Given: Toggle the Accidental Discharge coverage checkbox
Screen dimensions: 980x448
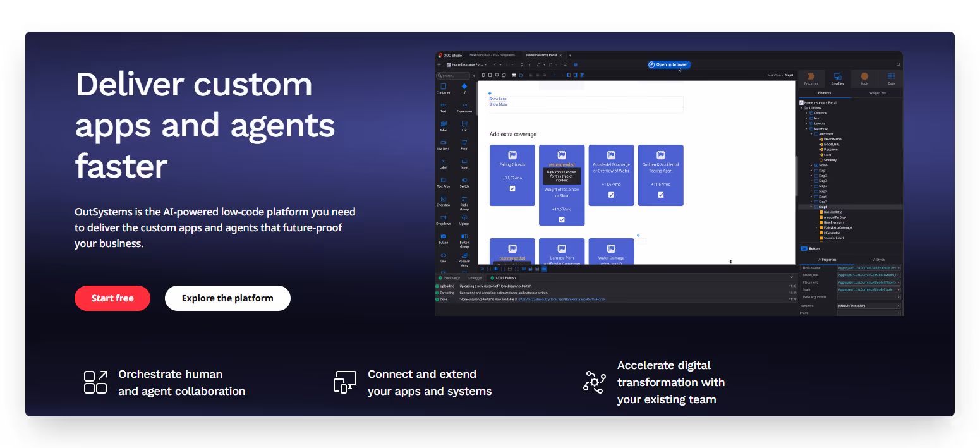Looking at the screenshot, I should pyautogui.click(x=611, y=195).
